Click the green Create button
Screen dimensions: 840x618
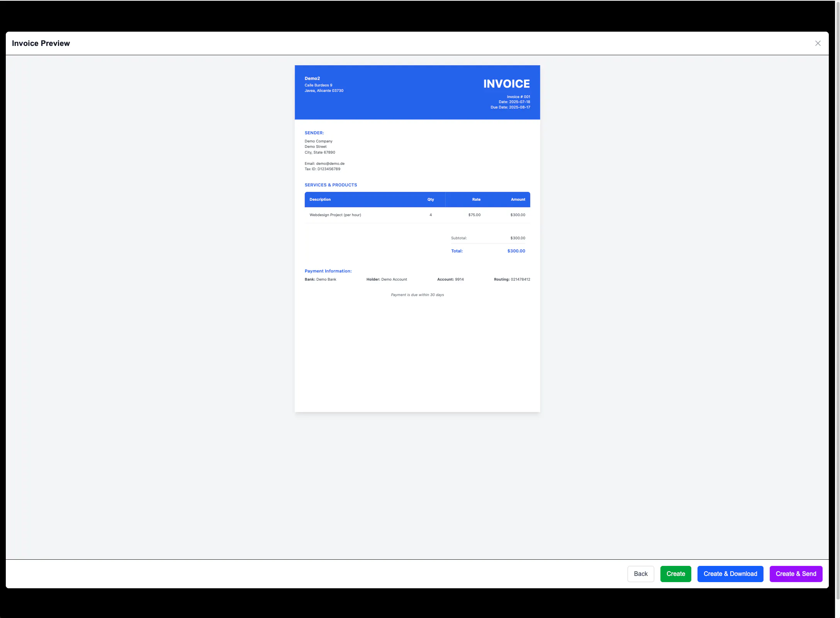click(x=675, y=574)
